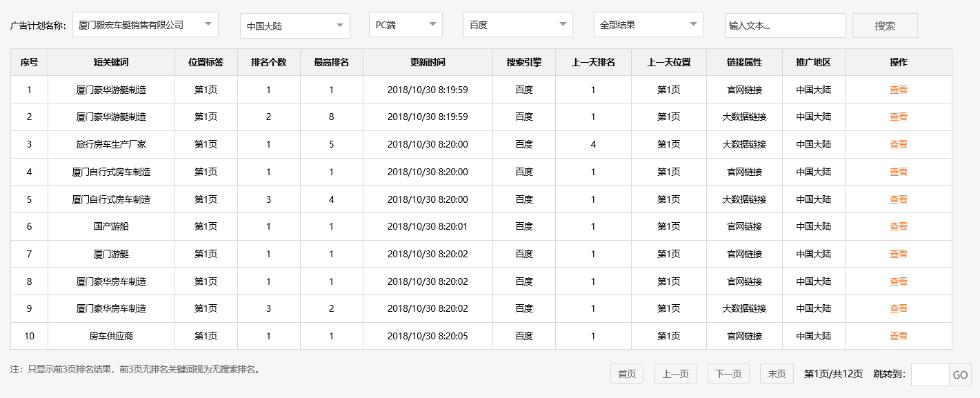Open 查看 for 厦门游艇
The height and width of the screenshot is (398, 980).
[899, 254]
